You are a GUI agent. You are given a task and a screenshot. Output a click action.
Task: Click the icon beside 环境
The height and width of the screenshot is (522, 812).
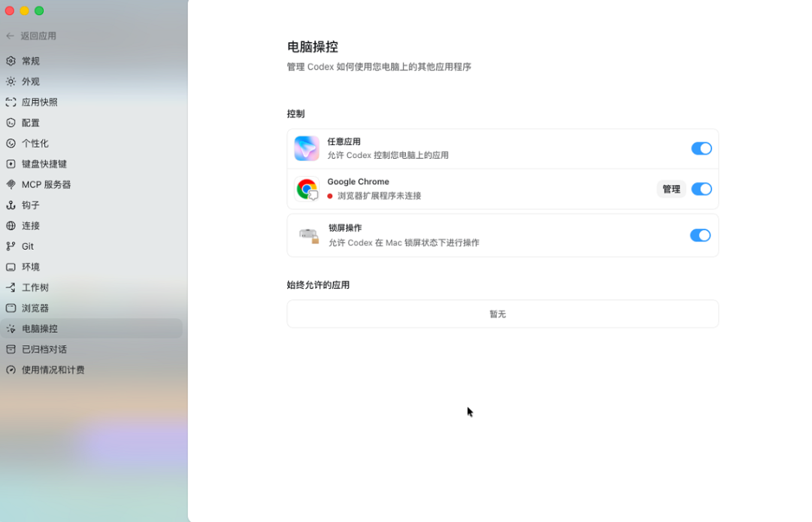(11, 267)
